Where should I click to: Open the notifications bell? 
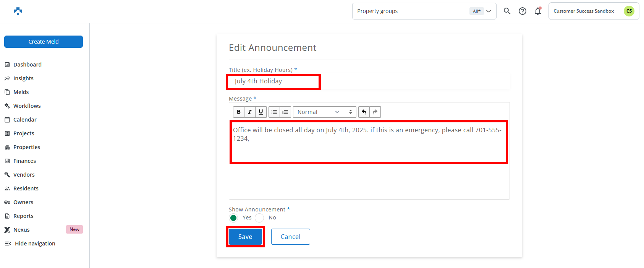point(538,11)
